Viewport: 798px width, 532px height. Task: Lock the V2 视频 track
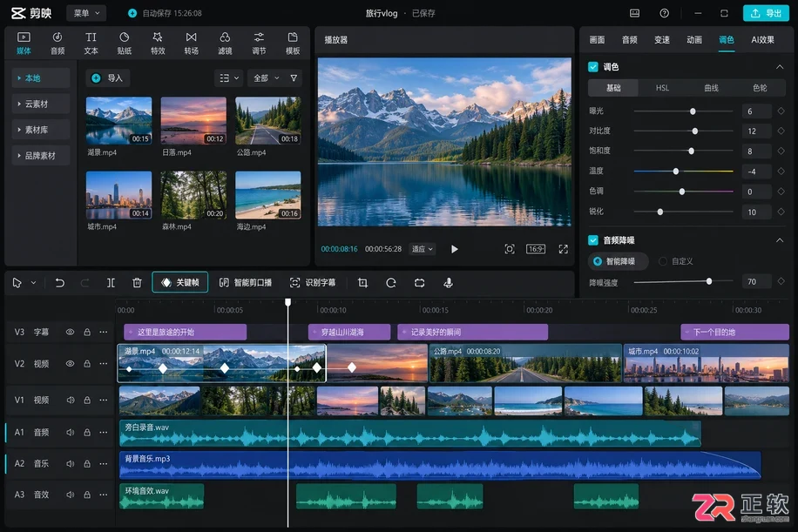87,364
